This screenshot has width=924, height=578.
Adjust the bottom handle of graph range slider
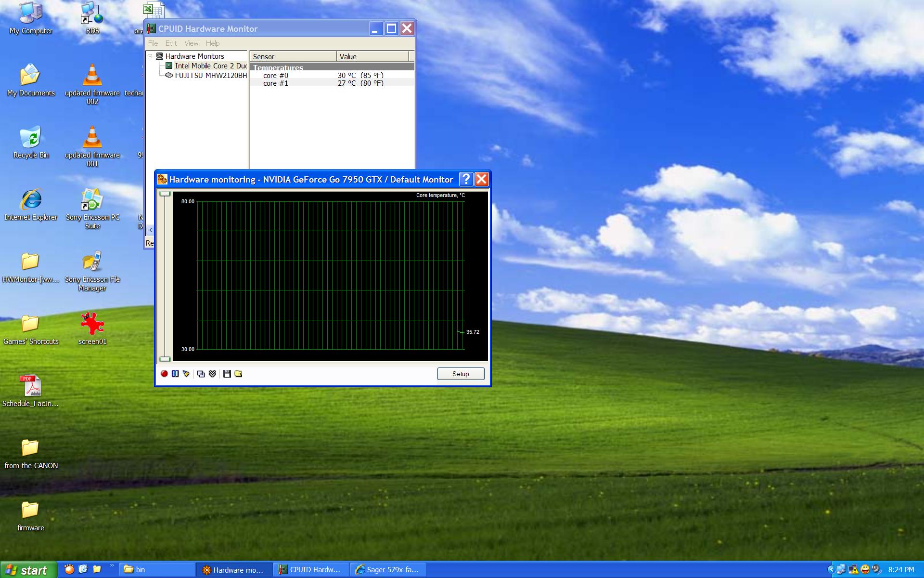point(165,359)
